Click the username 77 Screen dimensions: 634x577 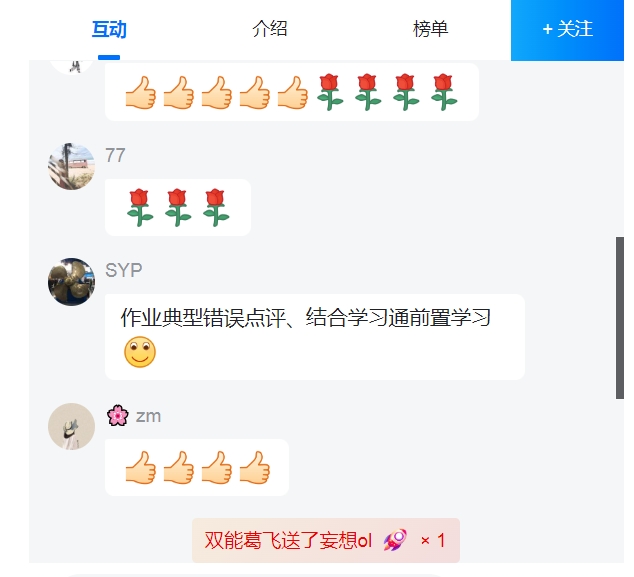[x=115, y=155]
